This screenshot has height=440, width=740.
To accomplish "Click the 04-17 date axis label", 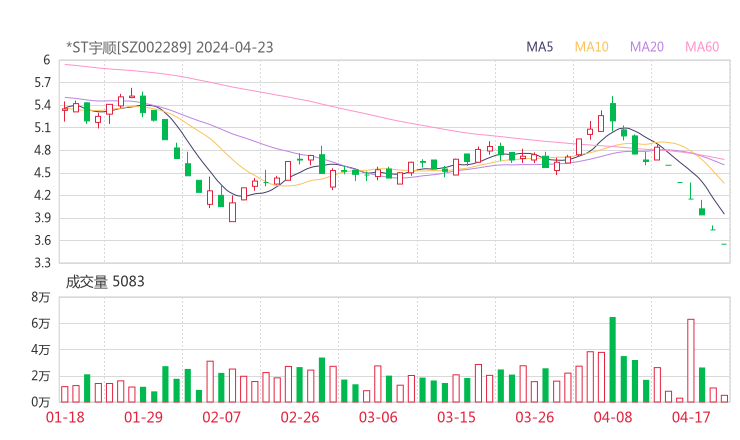I will tap(691, 417).
